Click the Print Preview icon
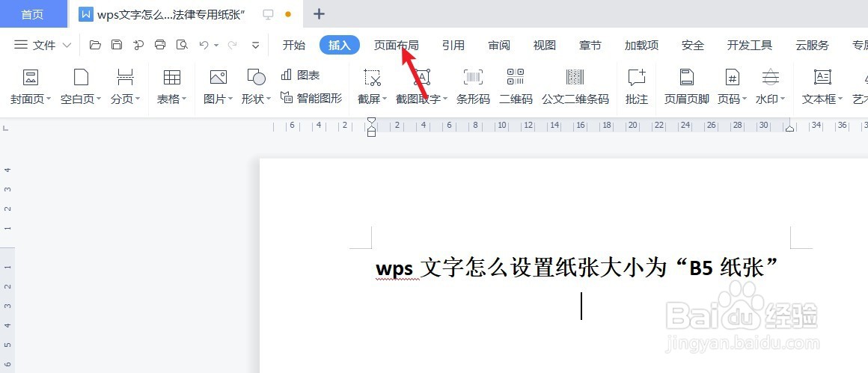868x373 pixels. click(182, 46)
